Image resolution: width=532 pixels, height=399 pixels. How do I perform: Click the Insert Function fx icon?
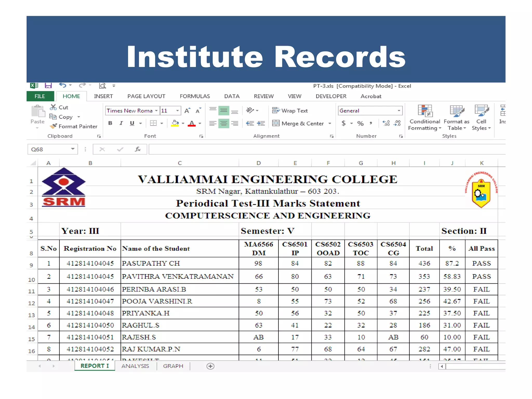138,149
